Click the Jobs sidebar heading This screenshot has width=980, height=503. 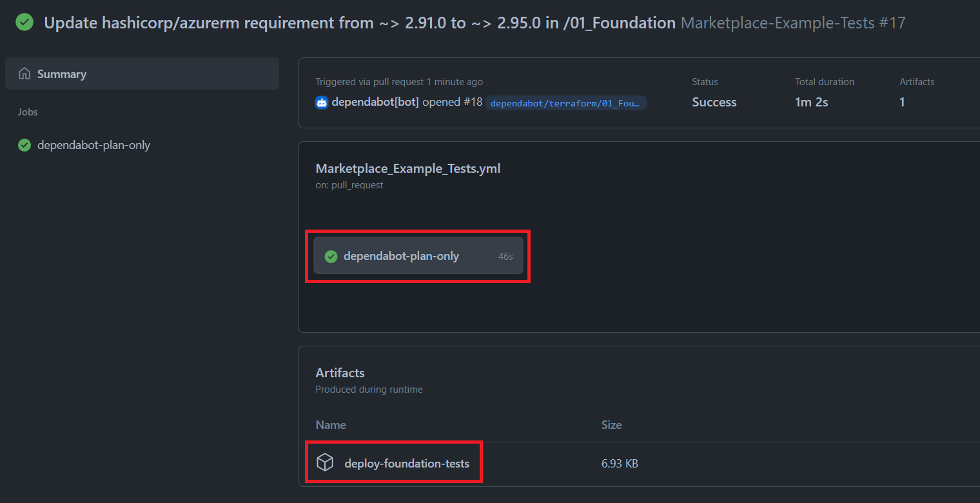28,112
